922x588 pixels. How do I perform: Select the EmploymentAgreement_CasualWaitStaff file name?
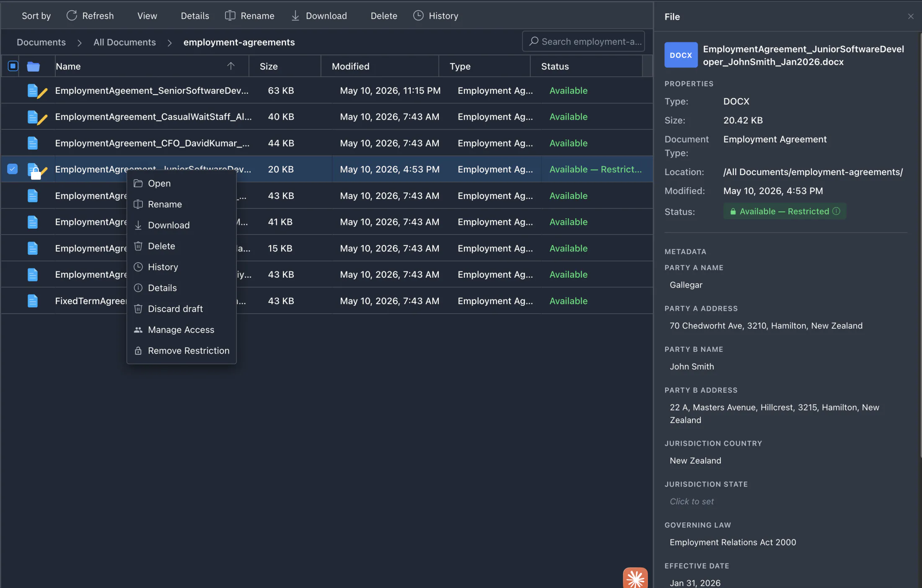coord(153,117)
